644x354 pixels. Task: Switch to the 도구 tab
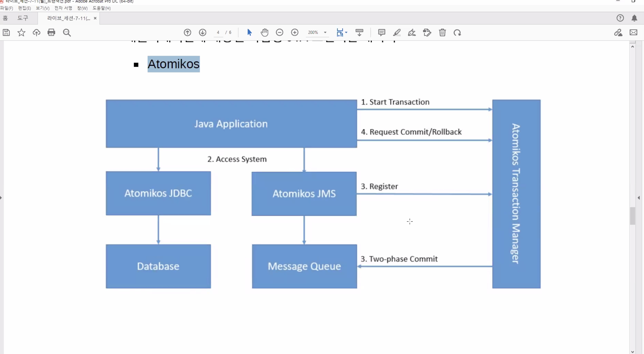pos(23,18)
